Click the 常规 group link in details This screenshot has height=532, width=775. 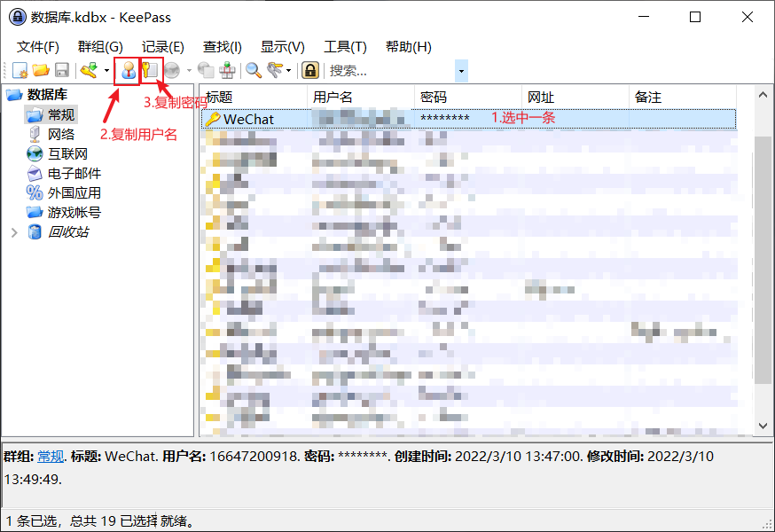[51, 457]
